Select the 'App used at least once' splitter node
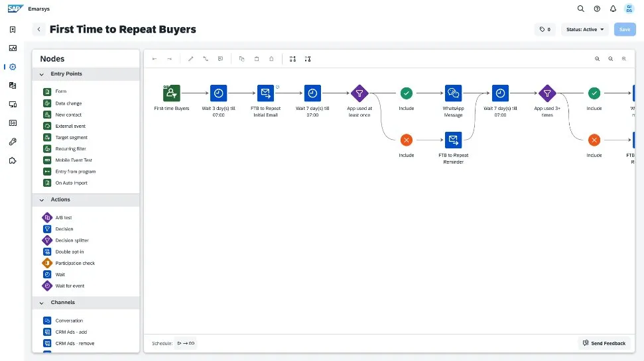 [359, 93]
